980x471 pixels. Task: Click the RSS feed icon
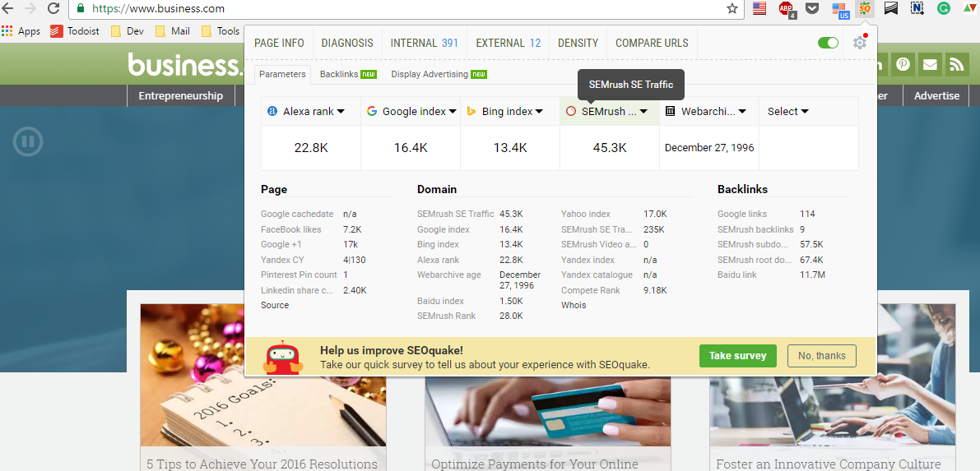pyautogui.click(x=957, y=64)
